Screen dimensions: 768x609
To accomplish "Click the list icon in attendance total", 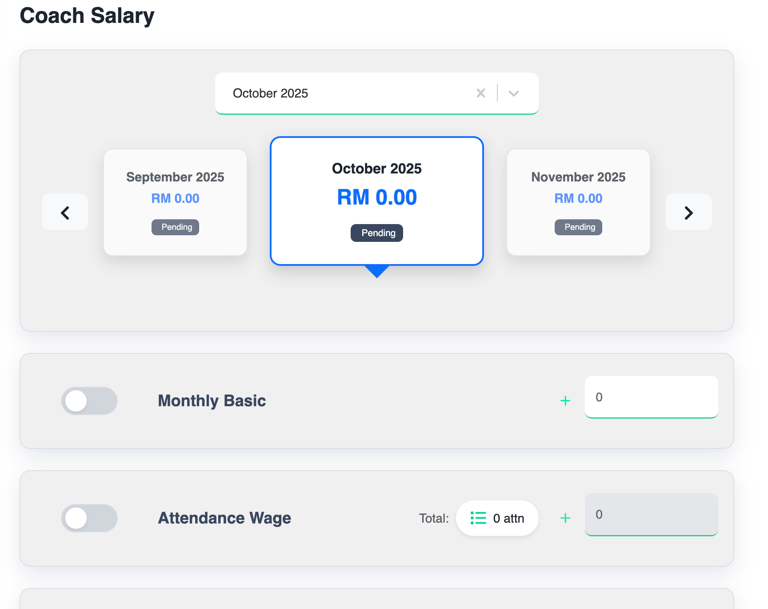I will [x=478, y=518].
